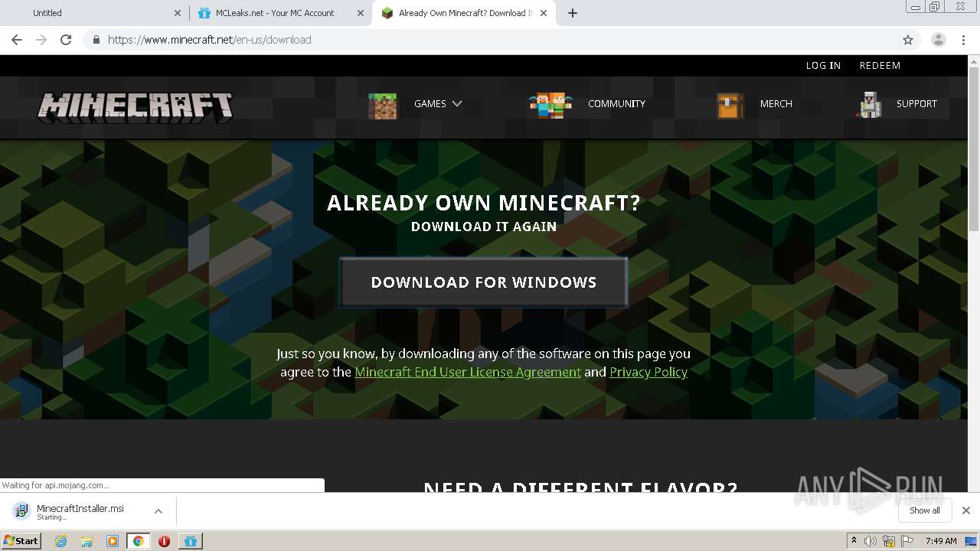Reload the page
This screenshot has height=551, width=980.
(x=66, y=40)
